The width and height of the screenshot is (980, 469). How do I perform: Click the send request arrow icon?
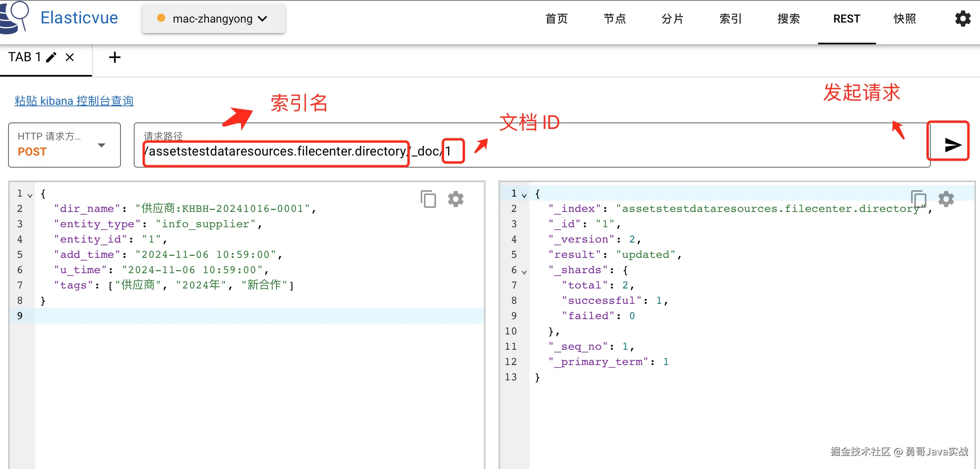coord(953,145)
